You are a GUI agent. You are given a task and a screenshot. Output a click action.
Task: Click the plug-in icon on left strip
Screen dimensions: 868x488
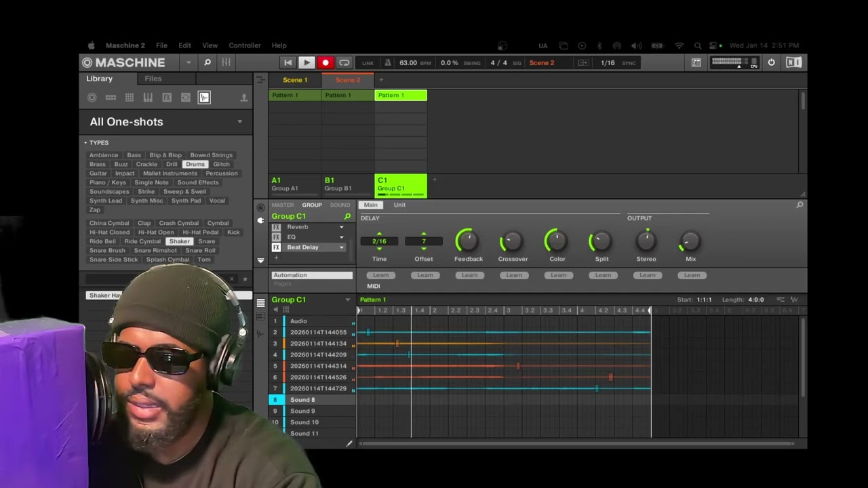point(260,220)
